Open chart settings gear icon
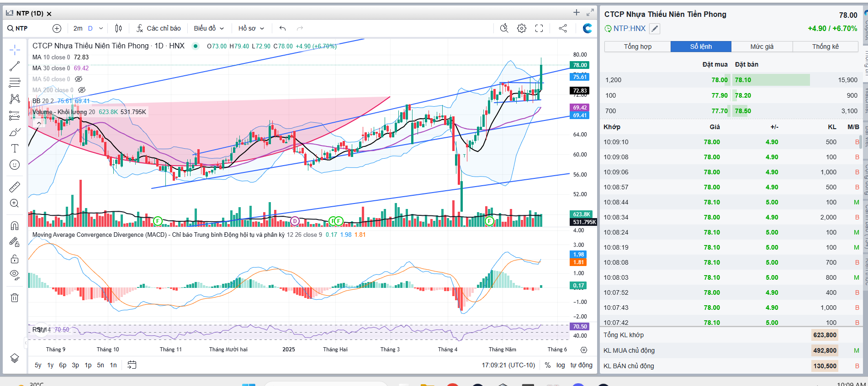868x386 pixels. pyautogui.click(x=521, y=28)
